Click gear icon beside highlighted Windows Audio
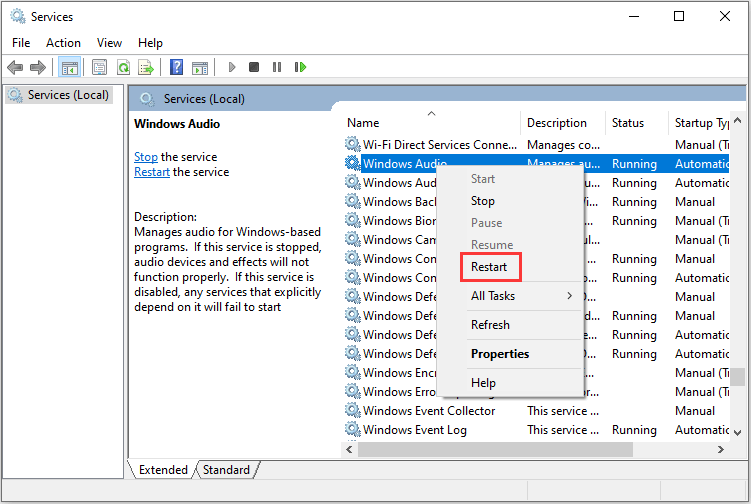Image resolution: width=751 pixels, height=504 pixels. (353, 163)
